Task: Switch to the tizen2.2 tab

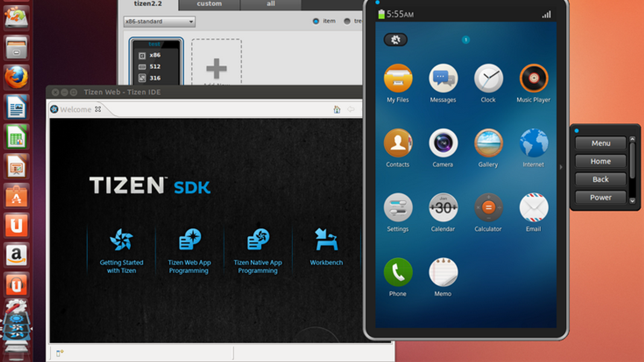Action: coord(148,4)
